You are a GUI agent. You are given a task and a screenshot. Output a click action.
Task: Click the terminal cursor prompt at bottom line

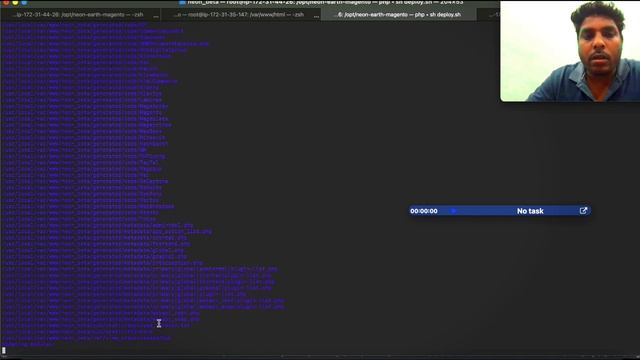(x=4, y=351)
